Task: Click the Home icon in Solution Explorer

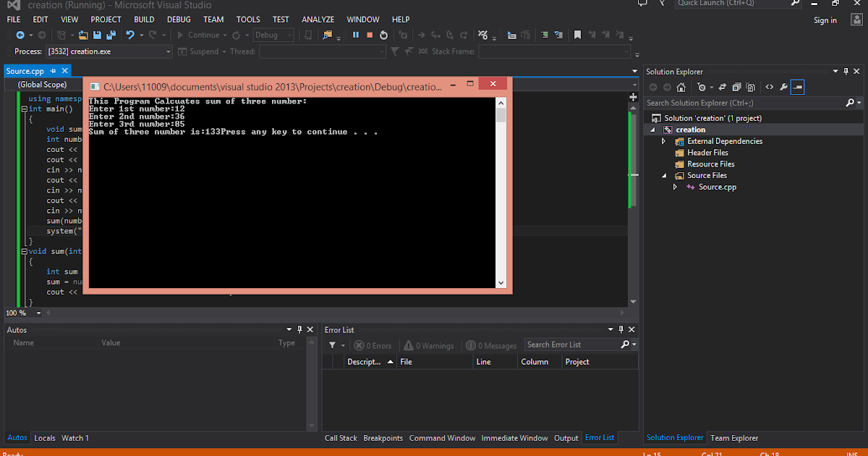Action: point(681,87)
